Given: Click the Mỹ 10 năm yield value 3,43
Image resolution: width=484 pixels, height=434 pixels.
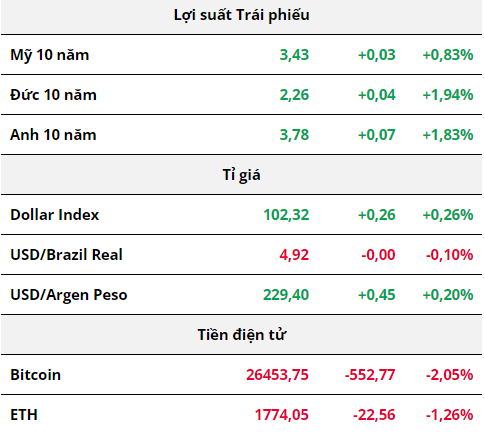Looking at the screenshot, I should (x=294, y=55).
